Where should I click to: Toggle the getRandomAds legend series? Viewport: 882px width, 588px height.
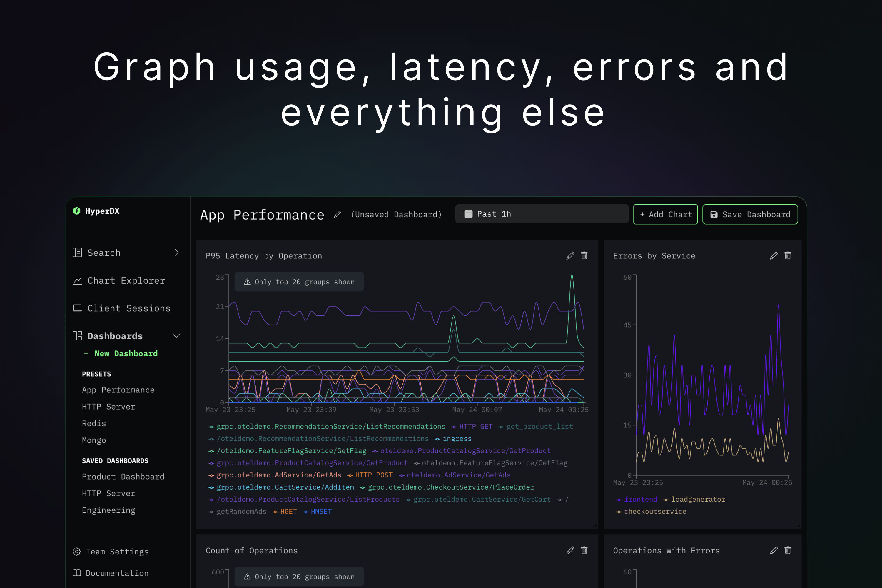(x=237, y=512)
